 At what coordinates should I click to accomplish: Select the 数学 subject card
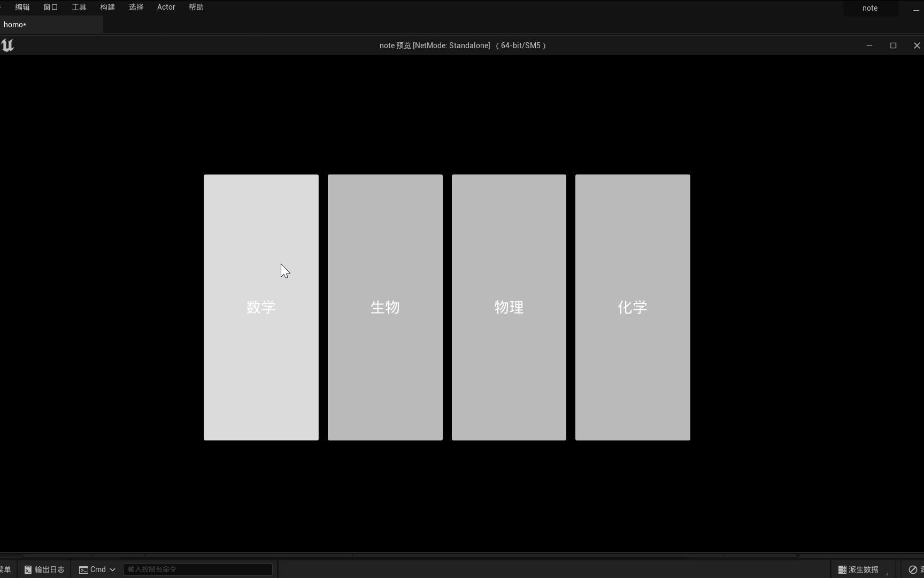(x=261, y=307)
